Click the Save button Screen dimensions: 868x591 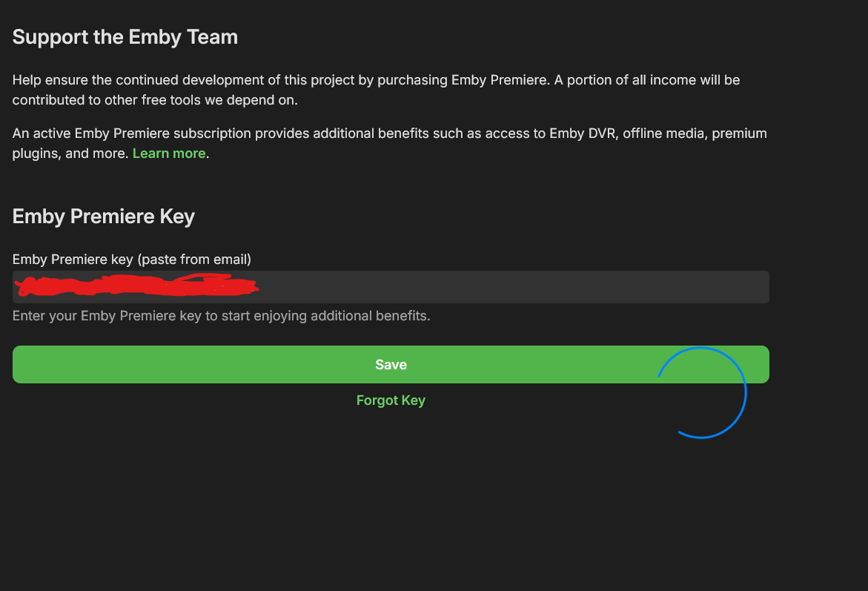click(x=391, y=365)
